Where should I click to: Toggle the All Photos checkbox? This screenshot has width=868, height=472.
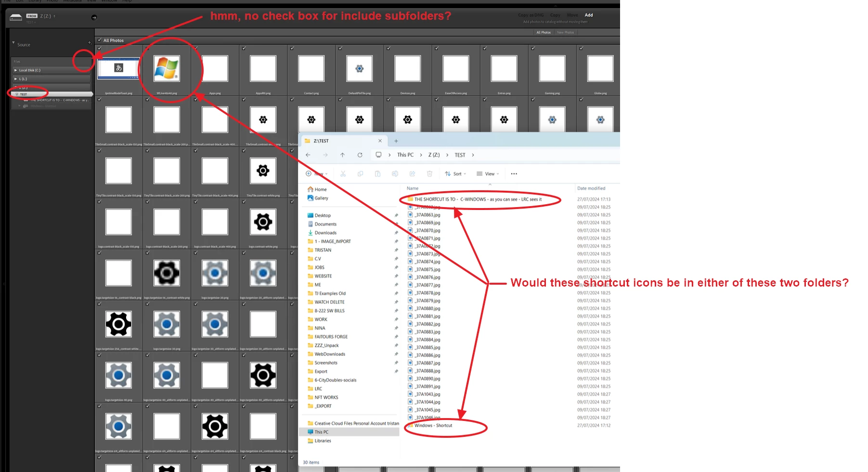[x=100, y=40]
